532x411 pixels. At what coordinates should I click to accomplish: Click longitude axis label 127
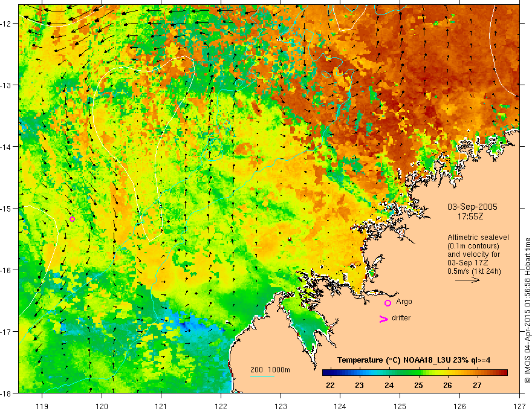[519, 406]
